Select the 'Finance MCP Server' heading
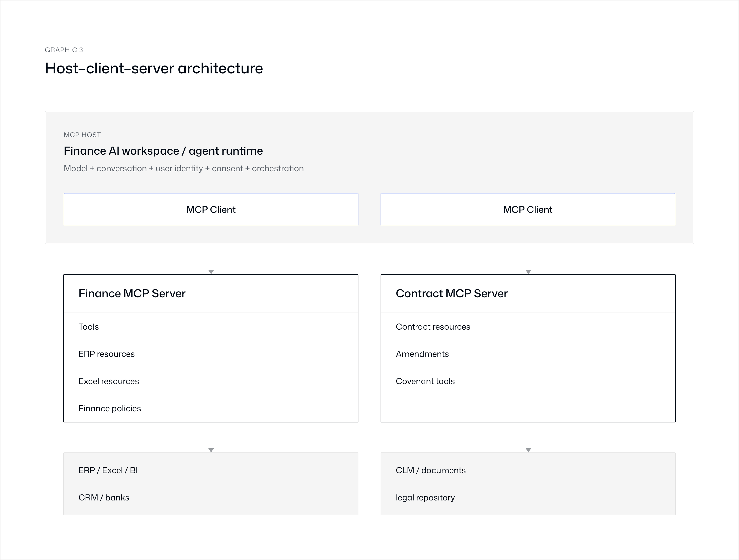739x560 pixels. (132, 294)
